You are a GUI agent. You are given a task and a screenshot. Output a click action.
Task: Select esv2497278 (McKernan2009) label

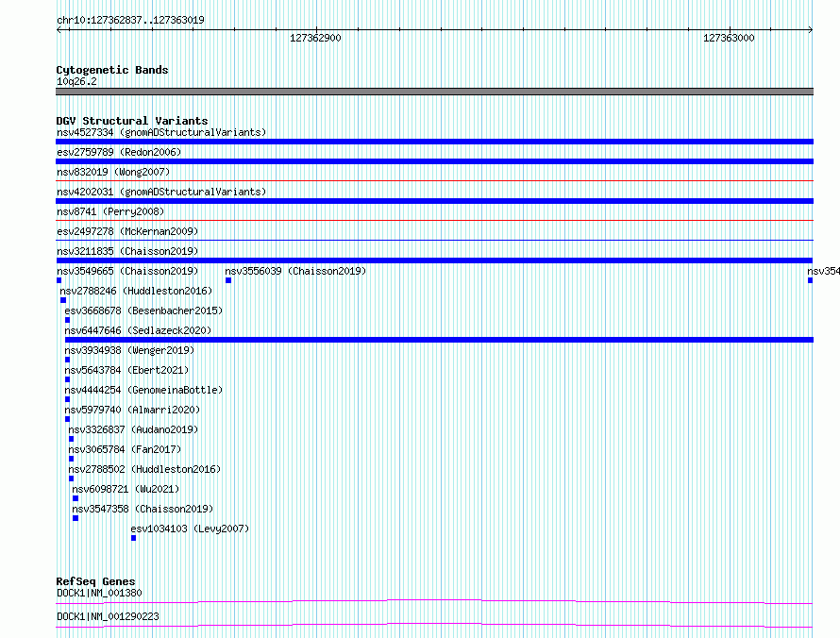point(127,231)
